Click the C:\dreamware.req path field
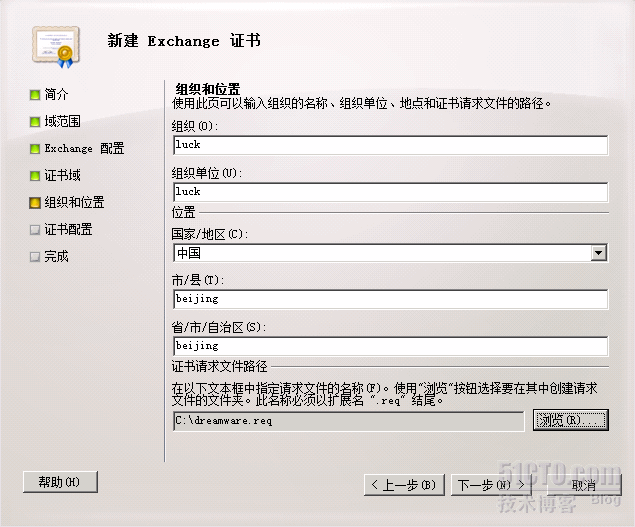The height and width of the screenshot is (527, 635). click(x=349, y=421)
